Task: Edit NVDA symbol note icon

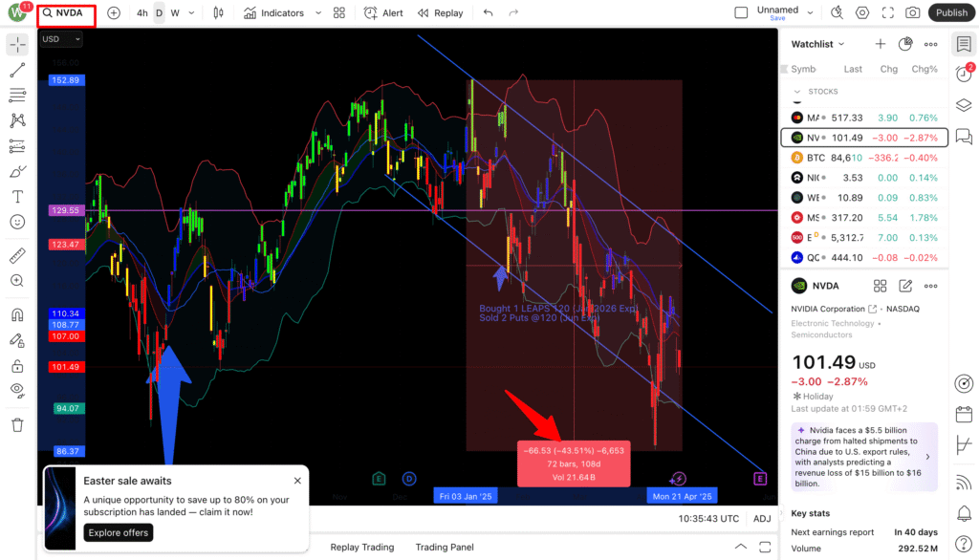Action: pyautogui.click(x=905, y=286)
